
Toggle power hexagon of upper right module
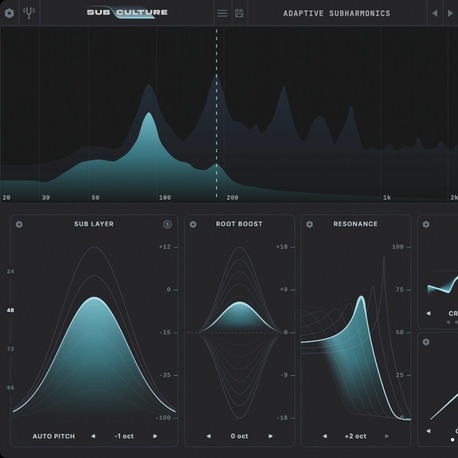pyautogui.click(x=426, y=224)
